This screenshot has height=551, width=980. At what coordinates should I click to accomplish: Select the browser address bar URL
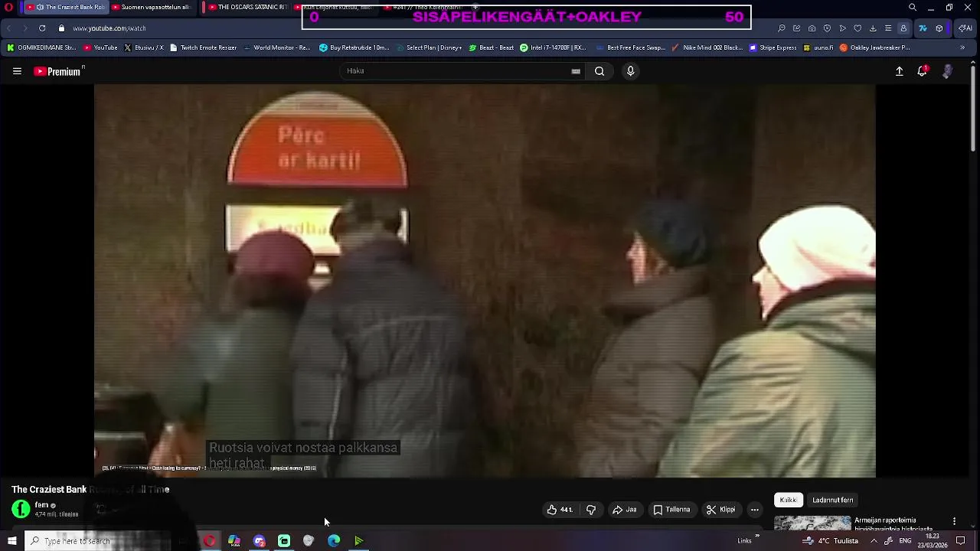109,28
